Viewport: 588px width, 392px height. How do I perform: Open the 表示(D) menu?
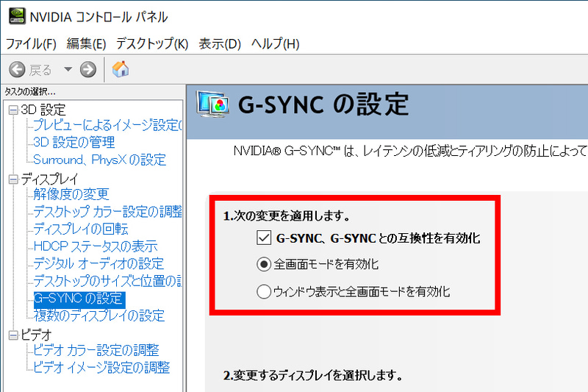click(x=220, y=44)
